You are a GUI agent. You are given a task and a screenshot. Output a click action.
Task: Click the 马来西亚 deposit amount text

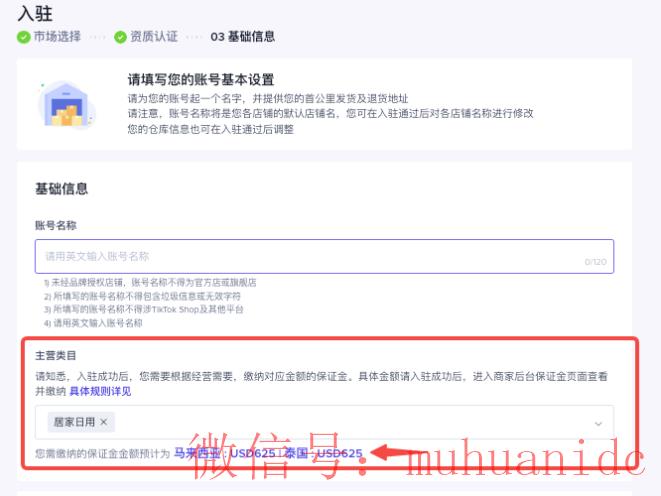coord(224,453)
